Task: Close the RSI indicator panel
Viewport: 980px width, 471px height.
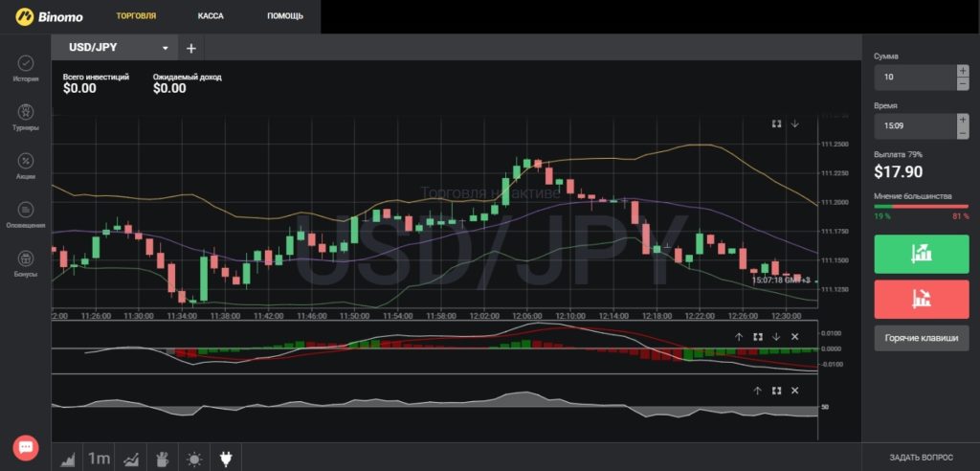Action: point(795,391)
